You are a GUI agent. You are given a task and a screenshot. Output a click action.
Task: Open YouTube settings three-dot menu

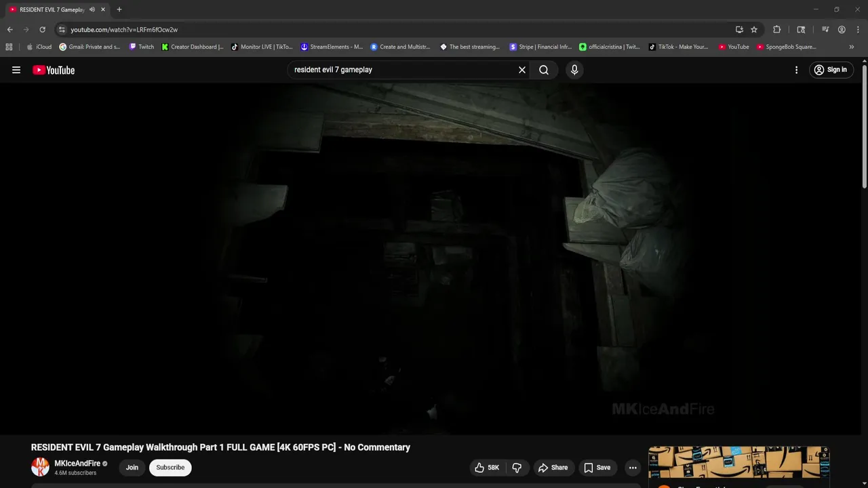point(796,70)
